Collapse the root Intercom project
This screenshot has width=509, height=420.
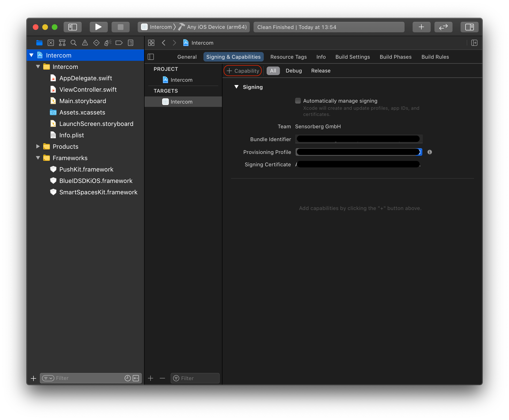31,55
